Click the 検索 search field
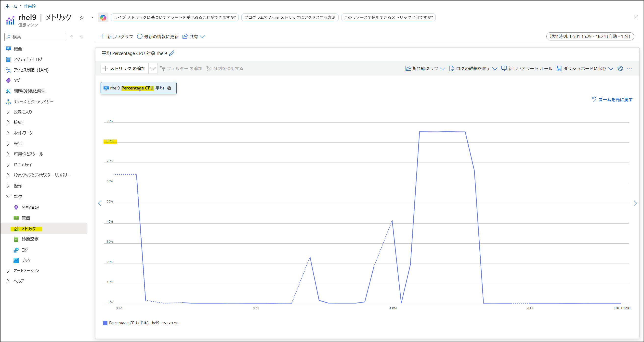 (35, 37)
